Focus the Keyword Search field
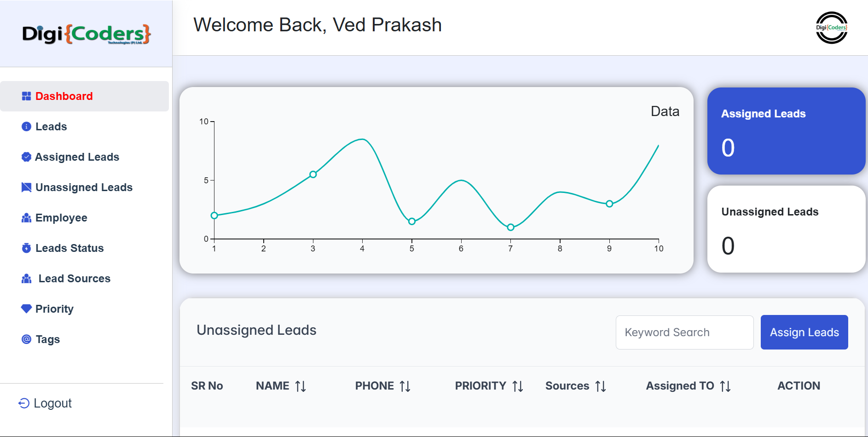Screen dimensions: 868x437 [684, 332]
